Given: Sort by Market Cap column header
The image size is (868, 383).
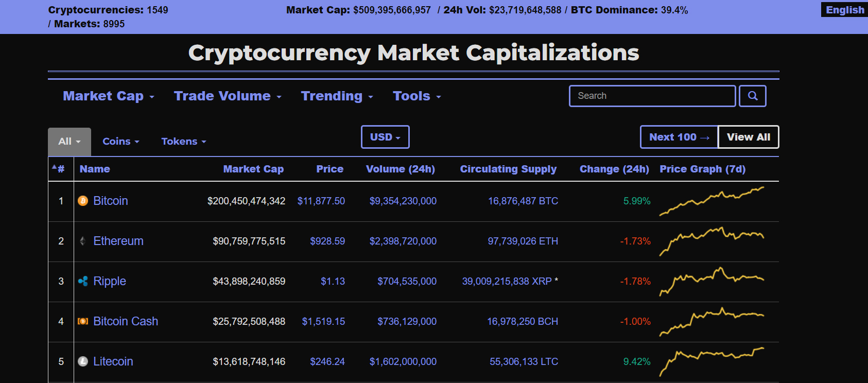Looking at the screenshot, I should (253, 169).
